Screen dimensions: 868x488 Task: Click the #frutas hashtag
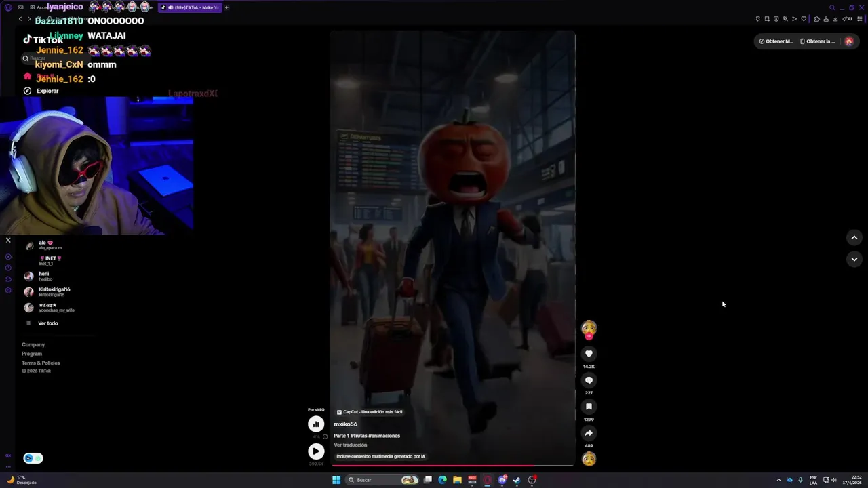point(359,436)
